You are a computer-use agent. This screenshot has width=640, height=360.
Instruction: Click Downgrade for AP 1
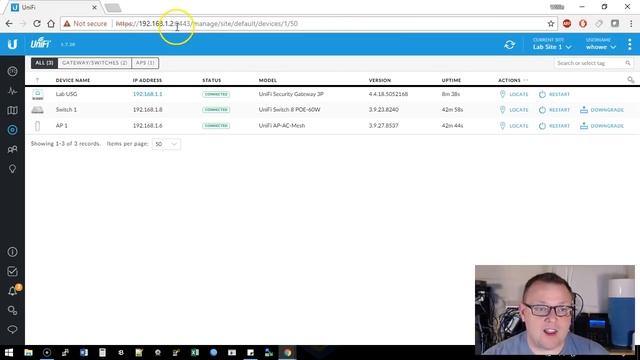(602, 126)
